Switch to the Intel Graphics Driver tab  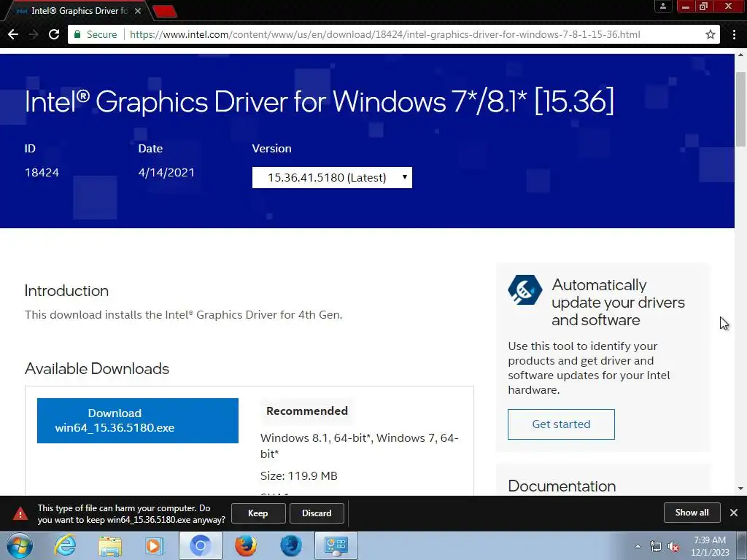pyautogui.click(x=76, y=10)
